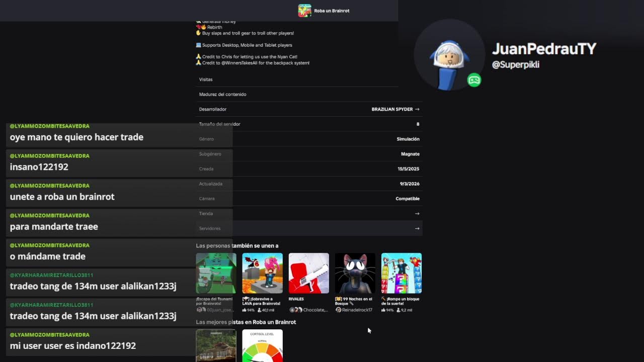Click Las mejores pistas en Roba un Brainrot heading
The image size is (644, 362).
(x=246, y=322)
